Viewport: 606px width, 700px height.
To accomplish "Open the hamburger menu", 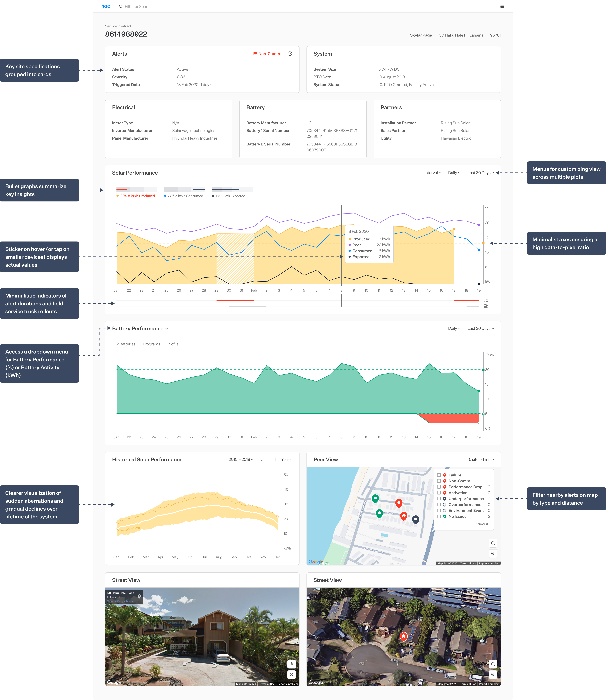I will 502,6.
